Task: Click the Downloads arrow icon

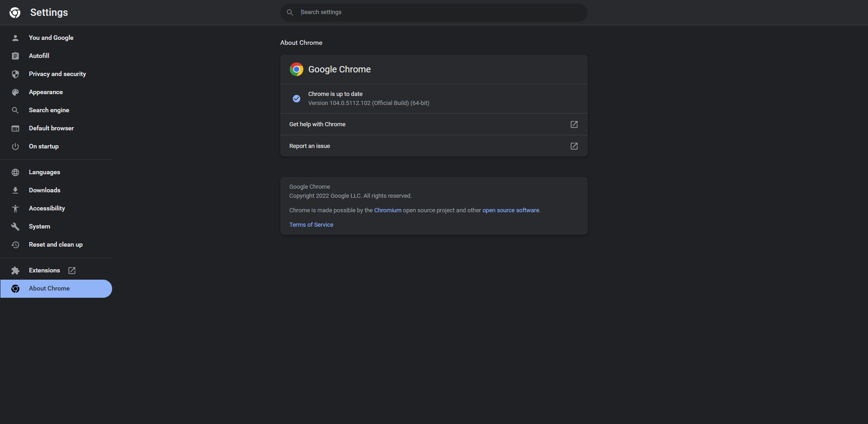Action: [15, 191]
